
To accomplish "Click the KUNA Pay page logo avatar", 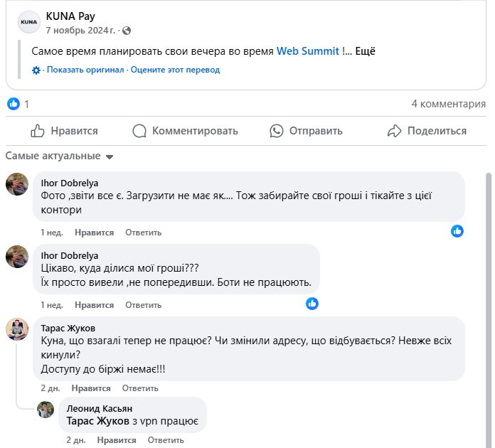I will pos(29,23).
